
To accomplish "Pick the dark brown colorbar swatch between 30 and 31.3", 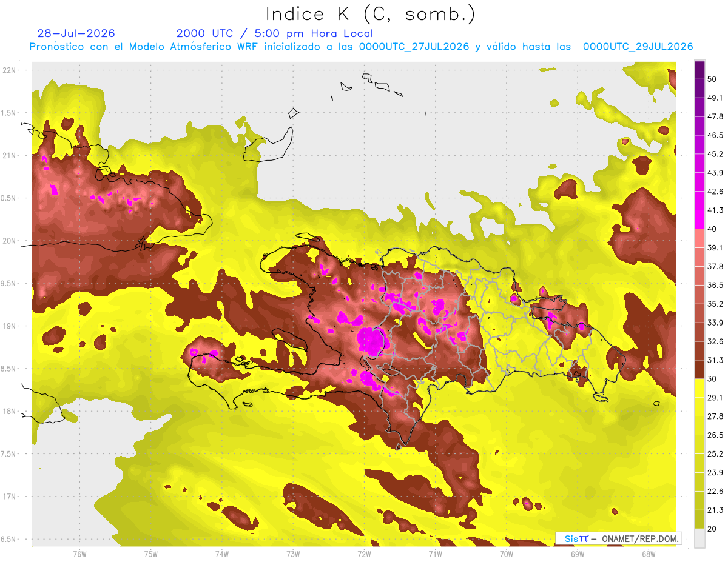I will coord(699,369).
